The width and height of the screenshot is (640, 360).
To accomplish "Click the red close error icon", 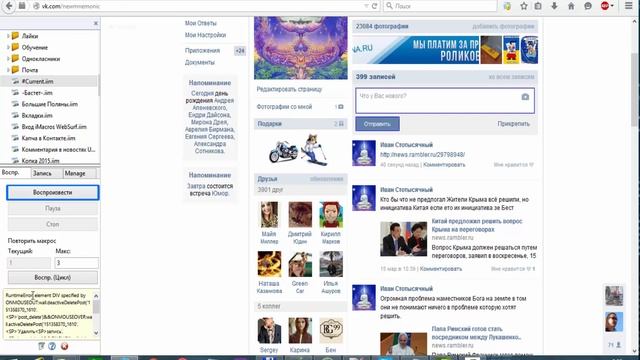I will (64, 346).
